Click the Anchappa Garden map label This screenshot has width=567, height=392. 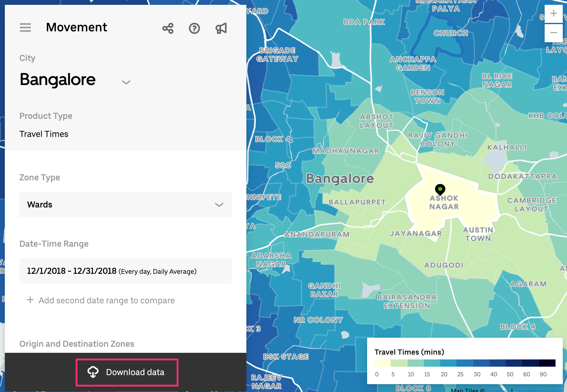(413, 63)
